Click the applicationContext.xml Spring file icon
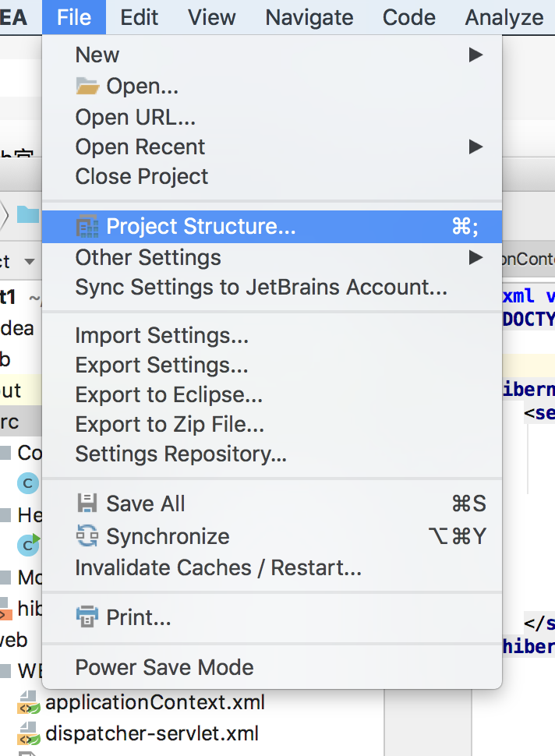The image size is (555, 756). (29, 703)
